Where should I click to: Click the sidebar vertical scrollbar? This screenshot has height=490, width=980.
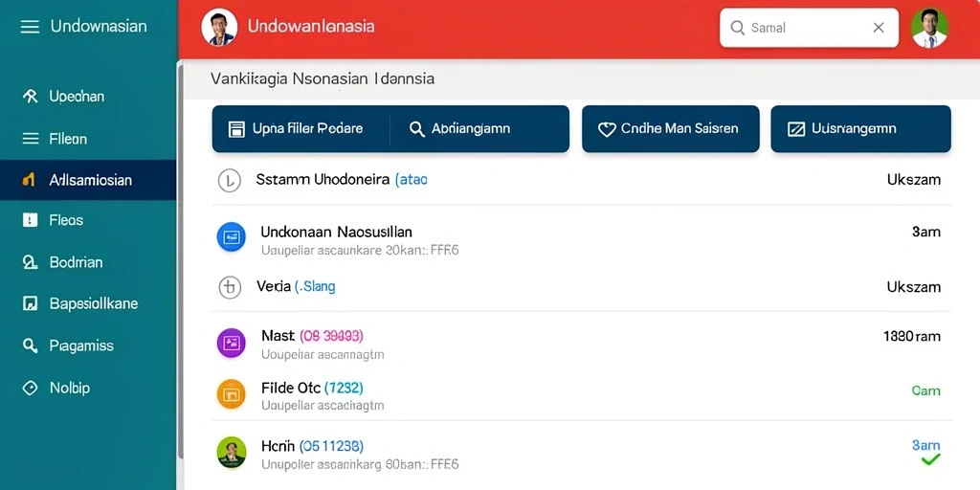click(181, 262)
